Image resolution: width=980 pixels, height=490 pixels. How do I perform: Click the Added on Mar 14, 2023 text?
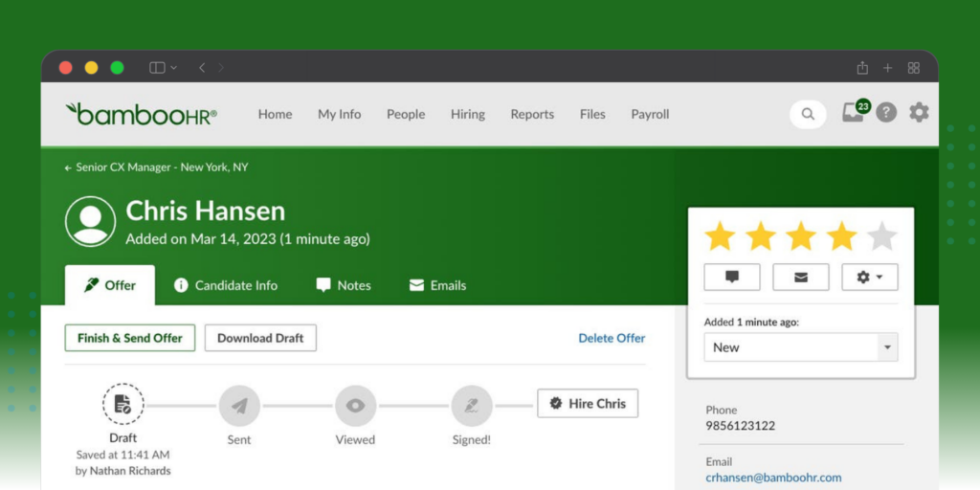(248, 238)
